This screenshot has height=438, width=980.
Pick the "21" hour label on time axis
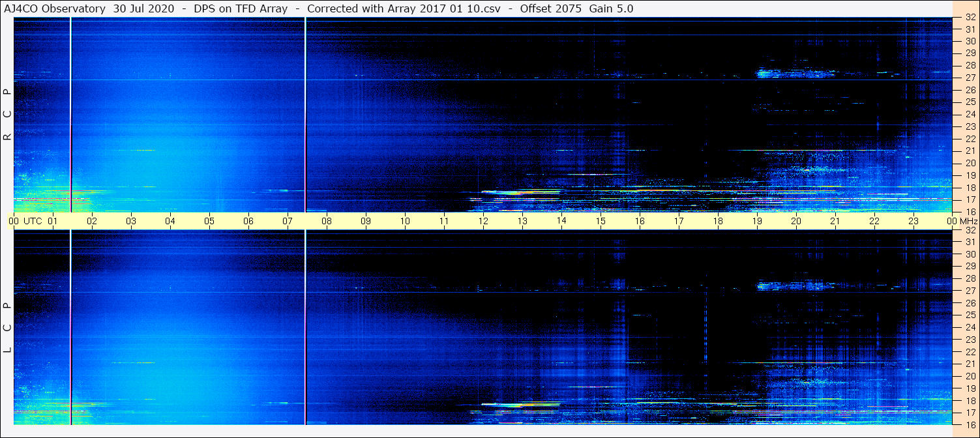point(835,221)
